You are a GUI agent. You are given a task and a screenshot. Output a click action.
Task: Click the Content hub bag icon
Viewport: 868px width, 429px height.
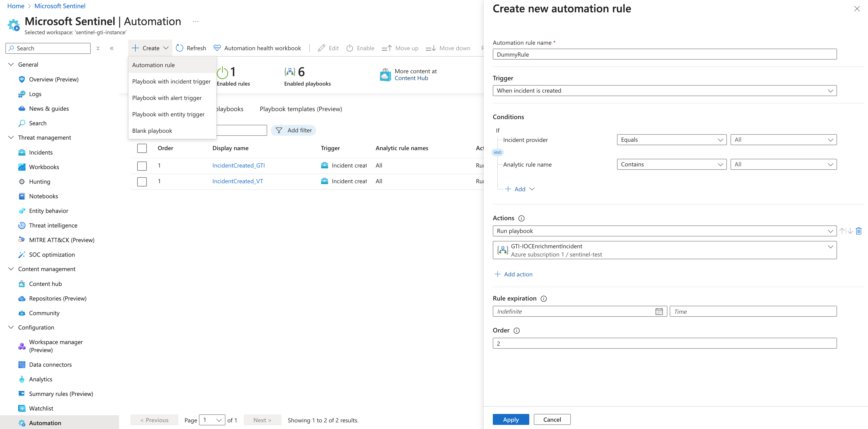click(x=22, y=284)
